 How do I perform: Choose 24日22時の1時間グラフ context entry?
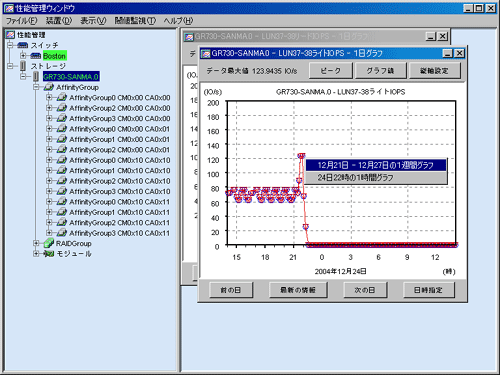tap(376, 178)
